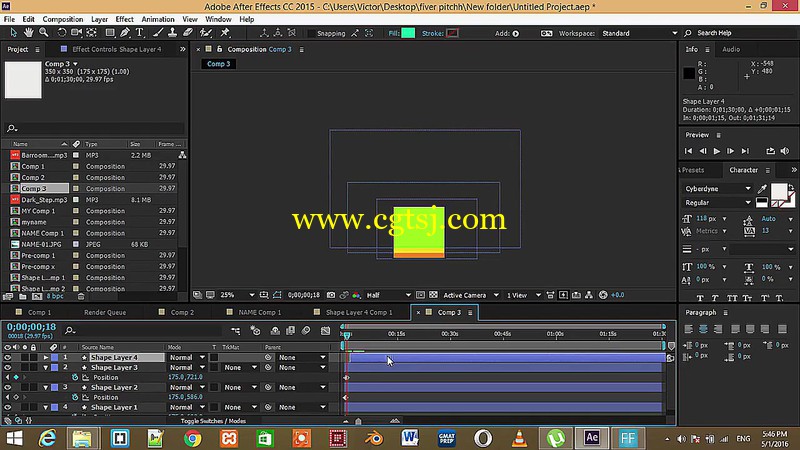Open the Effect menu

click(124, 19)
